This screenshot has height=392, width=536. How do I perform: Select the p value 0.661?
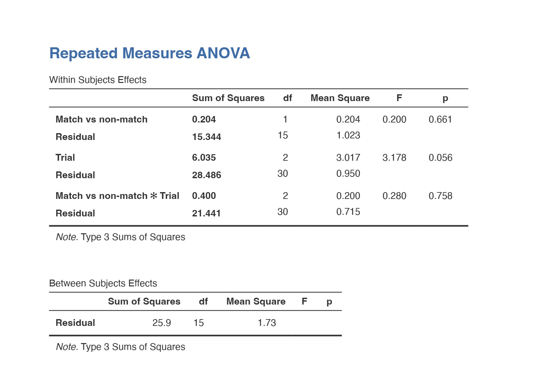coord(440,120)
